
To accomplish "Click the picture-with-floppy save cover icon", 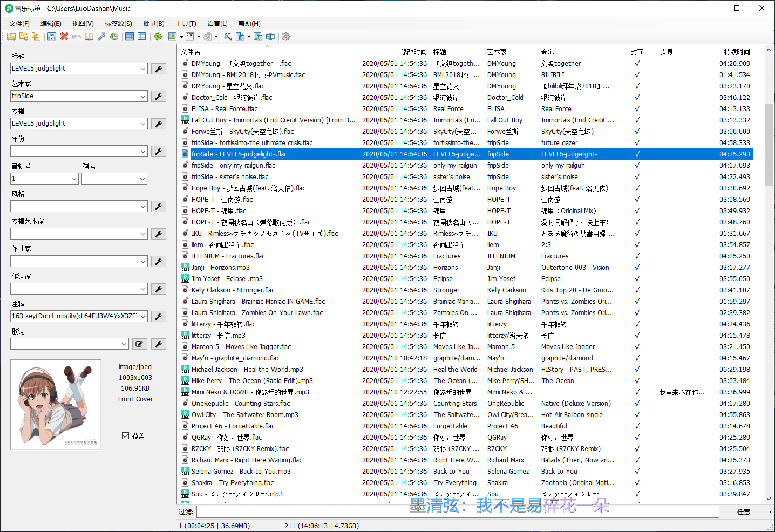I will click(258, 37).
